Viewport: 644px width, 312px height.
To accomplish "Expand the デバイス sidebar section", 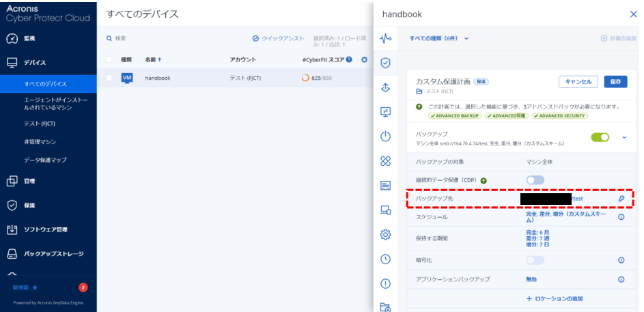I will [x=36, y=62].
